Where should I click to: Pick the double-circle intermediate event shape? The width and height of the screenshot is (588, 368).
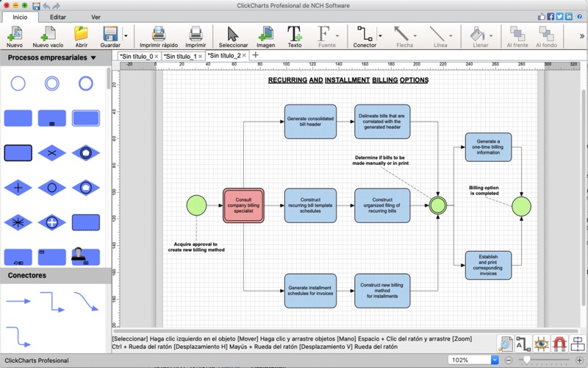pos(51,83)
